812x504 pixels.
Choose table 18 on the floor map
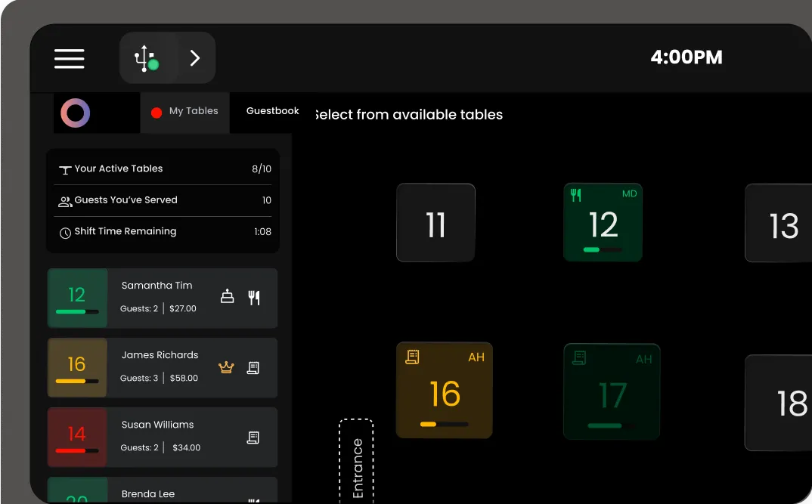tap(778, 403)
